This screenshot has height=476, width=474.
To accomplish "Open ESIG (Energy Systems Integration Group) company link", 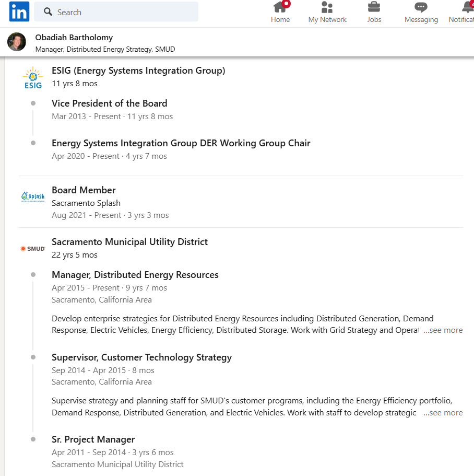I will [x=138, y=71].
